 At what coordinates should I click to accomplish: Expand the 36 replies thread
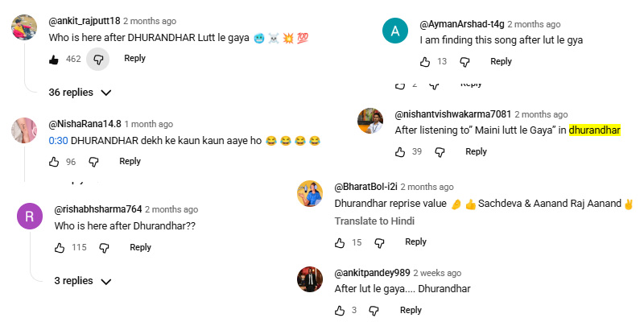coord(80,93)
